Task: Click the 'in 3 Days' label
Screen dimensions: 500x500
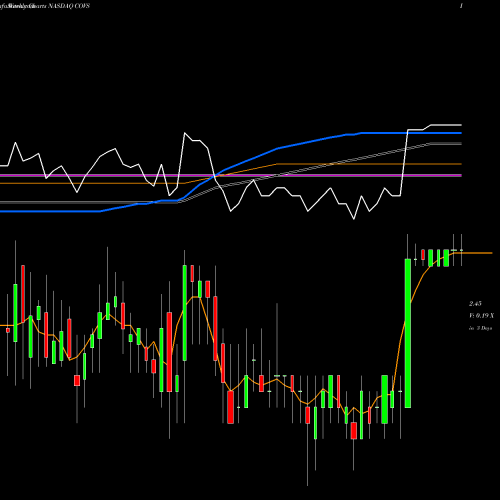Action: coord(480,328)
